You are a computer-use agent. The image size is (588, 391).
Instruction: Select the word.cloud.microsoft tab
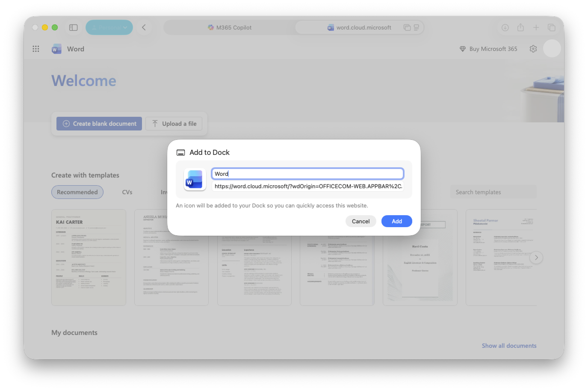pos(359,27)
